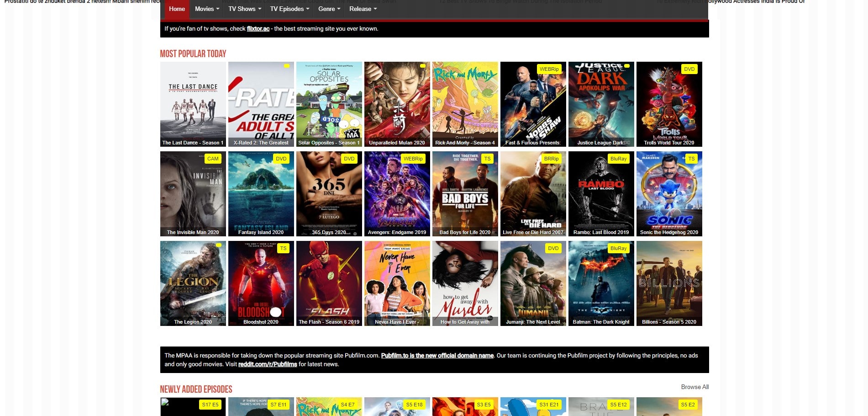
Task: Click the WEBRip badge on Hobbs & Shaw
Action: point(549,69)
